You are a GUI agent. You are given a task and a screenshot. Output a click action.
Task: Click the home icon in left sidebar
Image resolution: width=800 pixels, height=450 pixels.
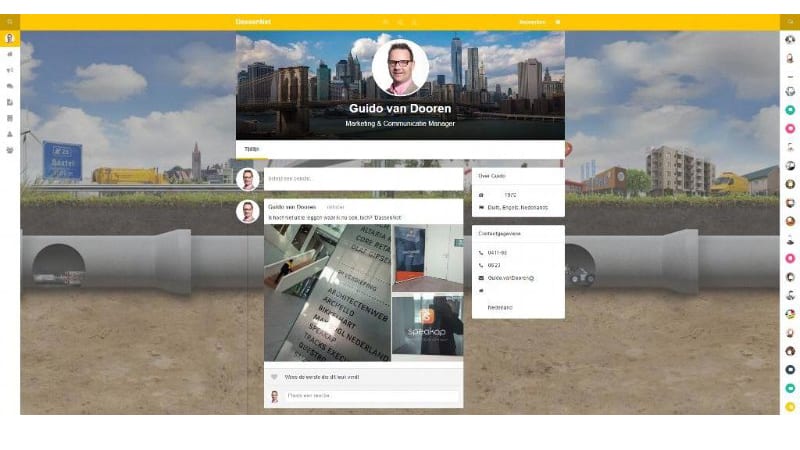[x=10, y=55]
